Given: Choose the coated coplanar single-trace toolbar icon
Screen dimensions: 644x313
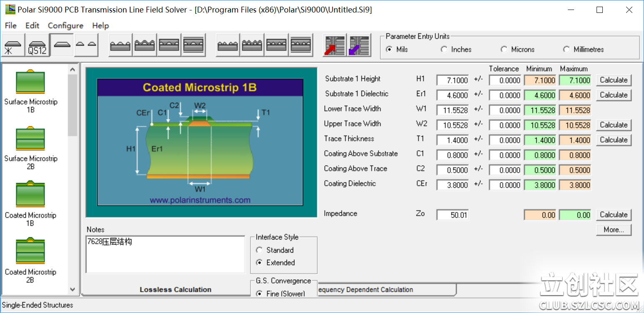Looking at the screenshot, I should pos(144,45).
